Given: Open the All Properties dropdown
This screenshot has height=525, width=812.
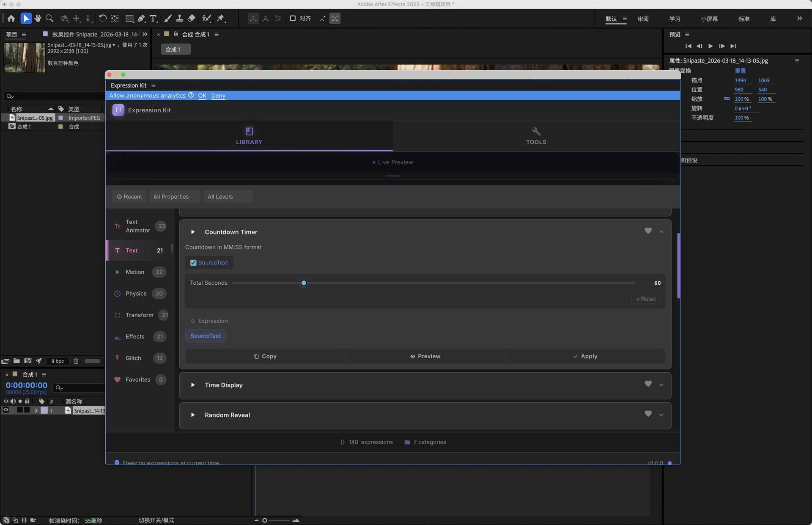Looking at the screenshot, I should pyautogui.click(x=174, y=197).
